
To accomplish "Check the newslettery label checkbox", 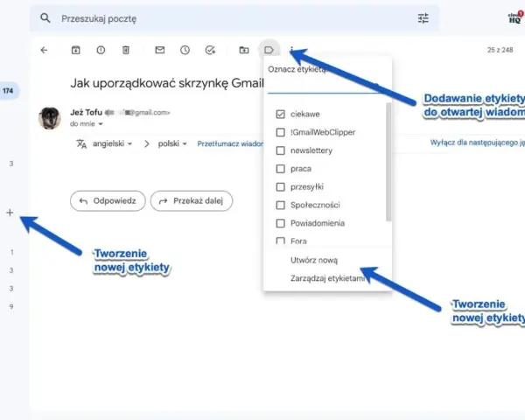I will (281, 150).
